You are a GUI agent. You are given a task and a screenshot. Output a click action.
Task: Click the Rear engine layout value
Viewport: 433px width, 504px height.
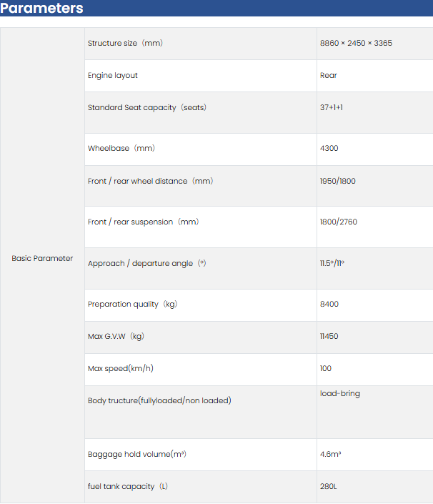tap(329, 75)
